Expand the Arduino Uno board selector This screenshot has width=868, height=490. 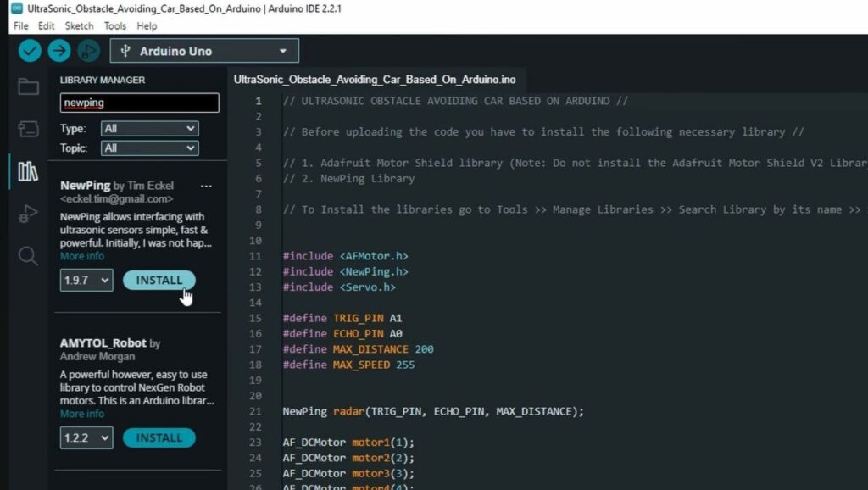click(x=204, y=51)
